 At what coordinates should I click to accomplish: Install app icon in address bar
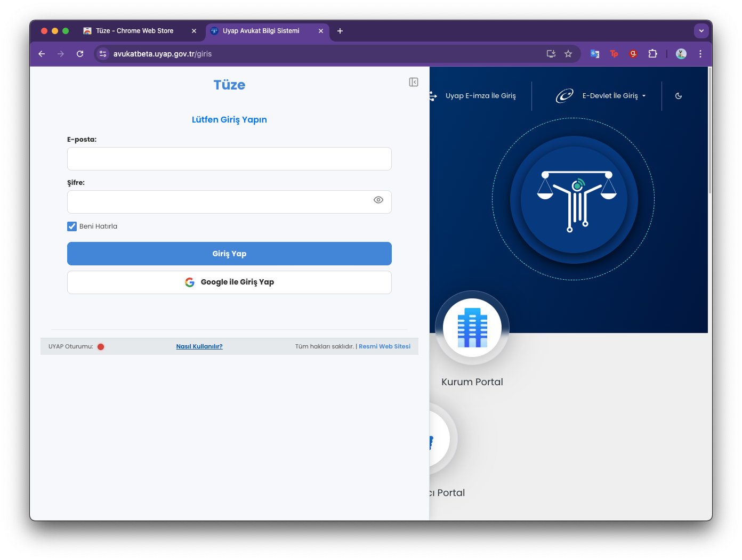click(x=551, y=54)
